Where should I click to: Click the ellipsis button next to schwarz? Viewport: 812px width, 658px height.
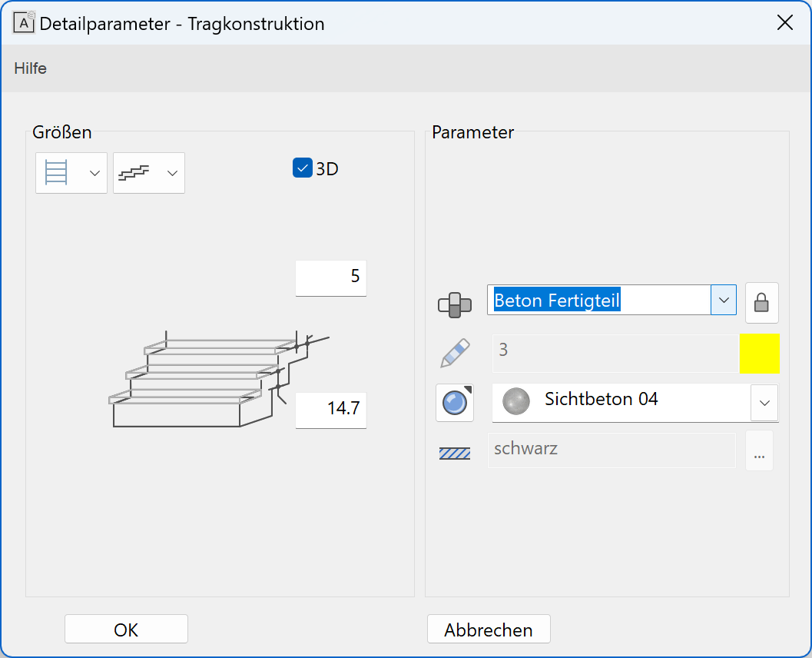(759, 453)
